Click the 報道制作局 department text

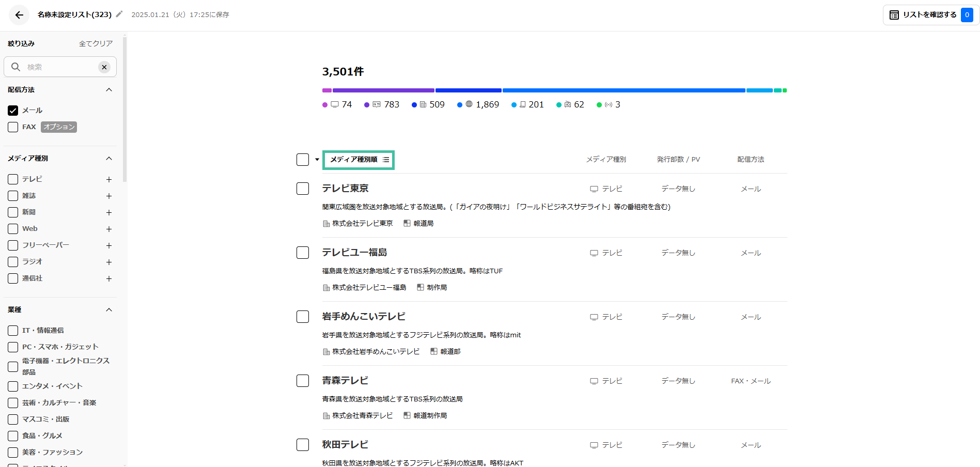pyautogui.click(x=430, y=416)
